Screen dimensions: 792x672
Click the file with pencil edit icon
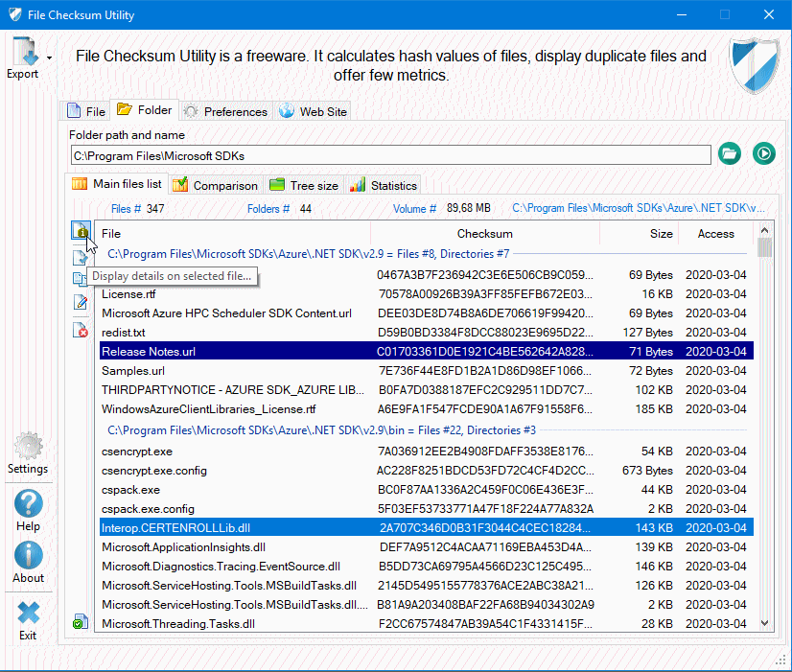81,304
